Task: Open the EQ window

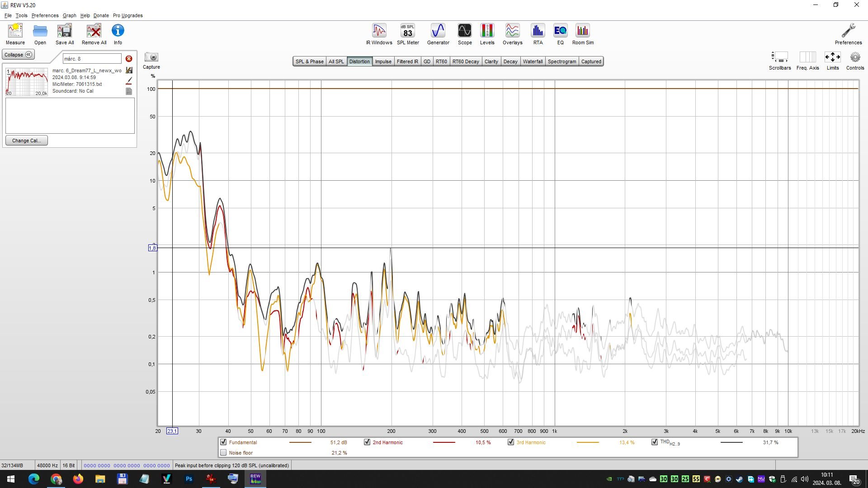Action: coord(560,34)
